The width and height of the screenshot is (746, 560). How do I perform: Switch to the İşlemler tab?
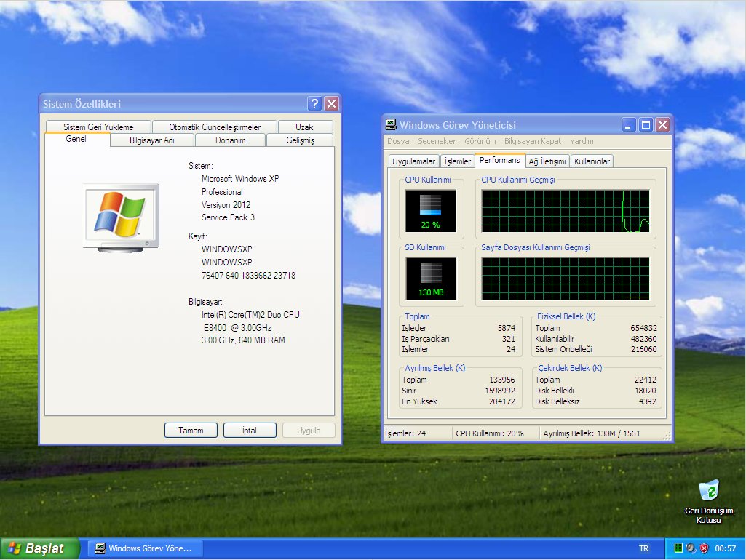pyautogui.click(x=457, y=161)
